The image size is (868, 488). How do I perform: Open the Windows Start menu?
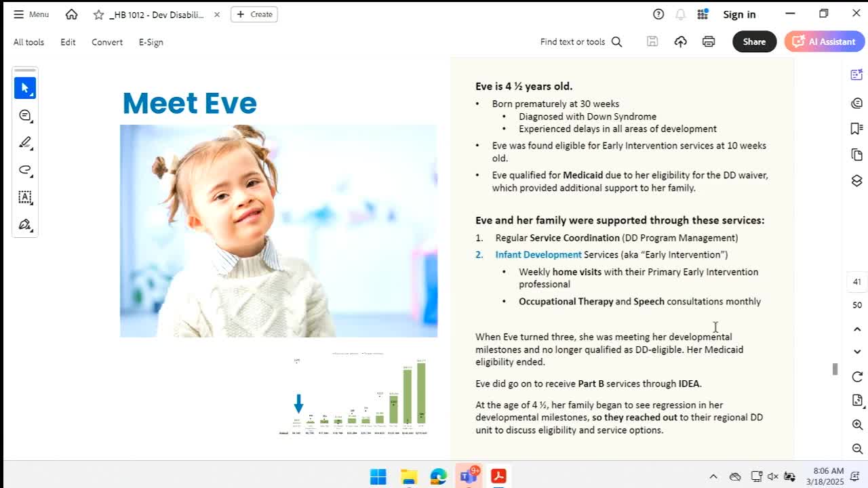[x=378, y=476]
